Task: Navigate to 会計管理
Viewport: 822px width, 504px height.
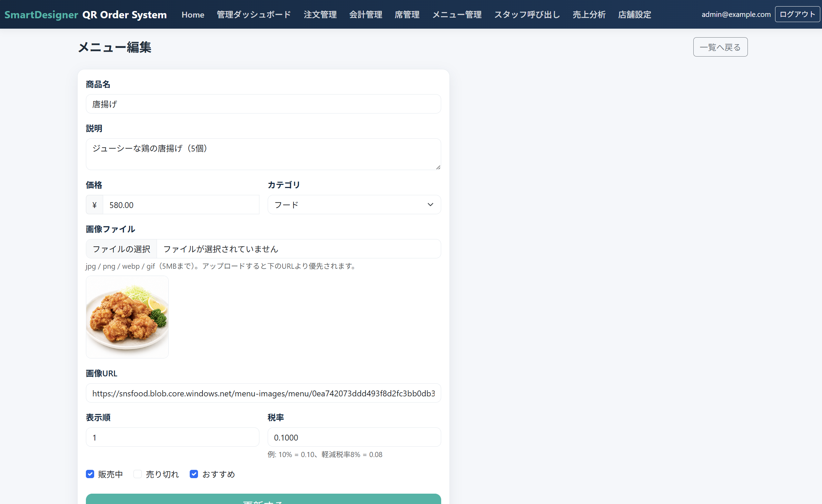Action: (x=366, y=14)
